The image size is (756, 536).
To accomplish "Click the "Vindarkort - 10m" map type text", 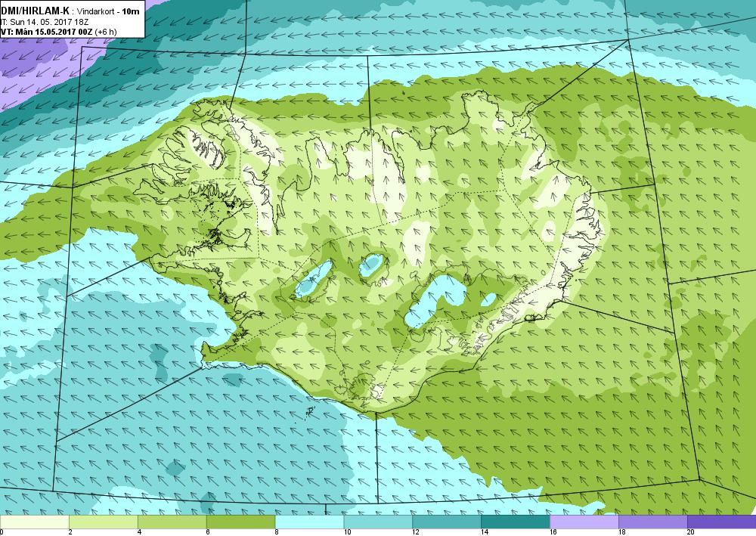I will click(108, 11).
